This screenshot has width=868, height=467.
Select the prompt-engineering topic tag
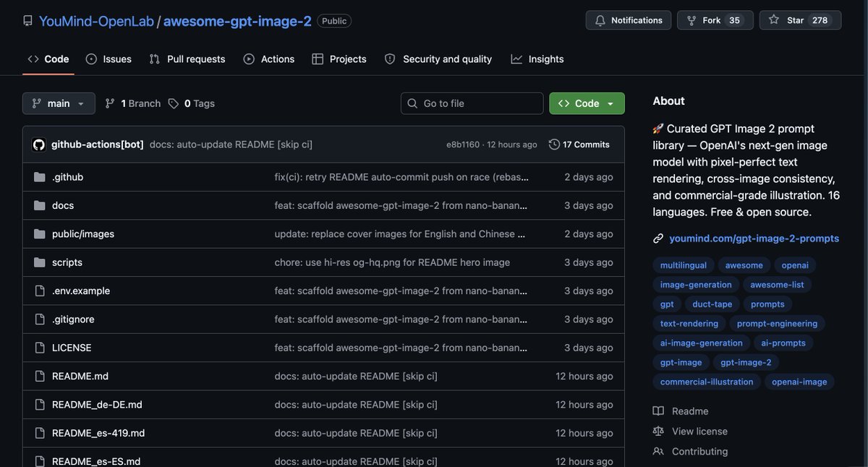[x=778, y=324]
